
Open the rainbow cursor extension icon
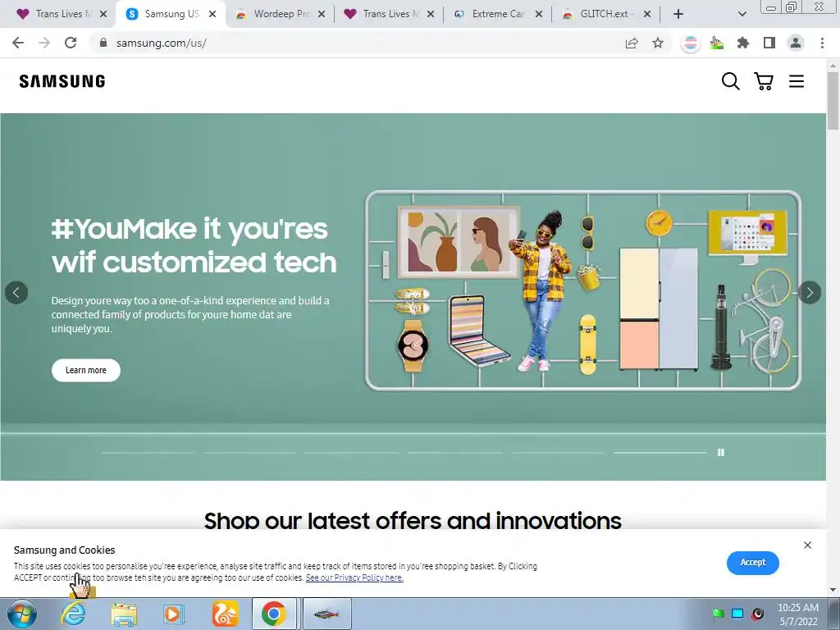(716, 43)
